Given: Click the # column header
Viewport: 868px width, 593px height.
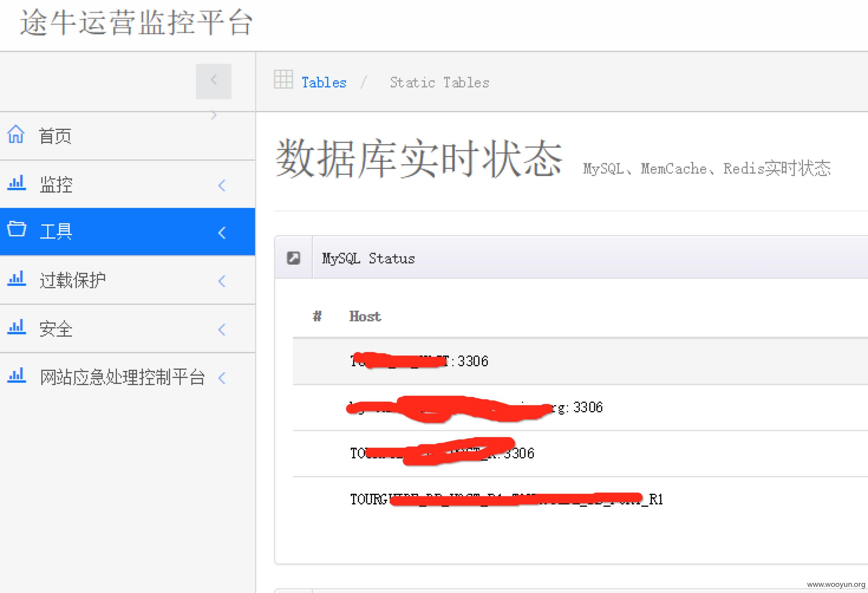Looking at the screenshot, I should [317, 317].
